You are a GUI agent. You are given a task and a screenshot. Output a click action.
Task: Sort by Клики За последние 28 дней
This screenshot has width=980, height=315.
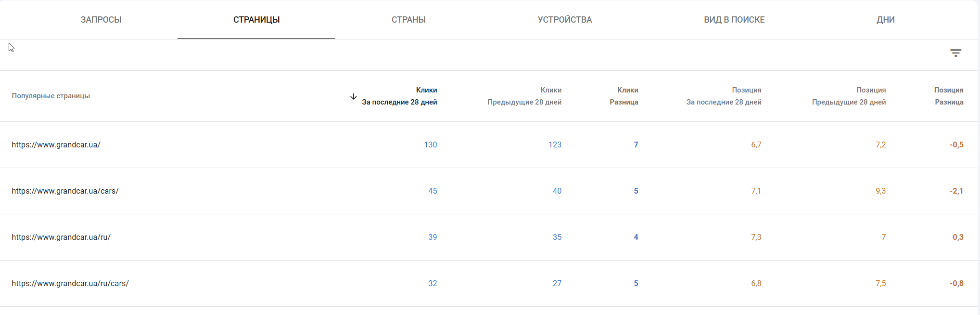pyautogui.click(x=399, y=96)
